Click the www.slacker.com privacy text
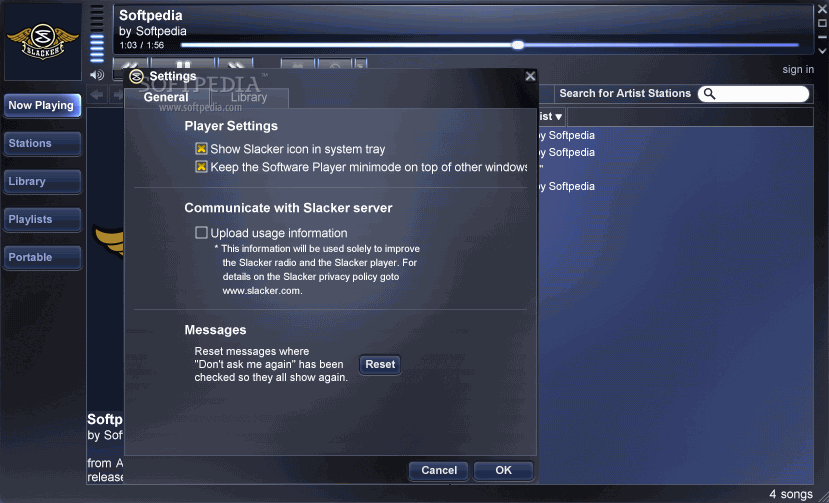This screenshot has height=503, width=829. click(x=262, y=291)
